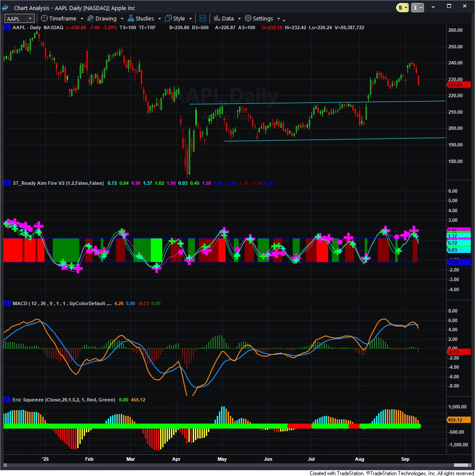Viewport: 475px width, 476px height.
Task: Click the Timeframe clock icon
Action: (x=44, y=18)
